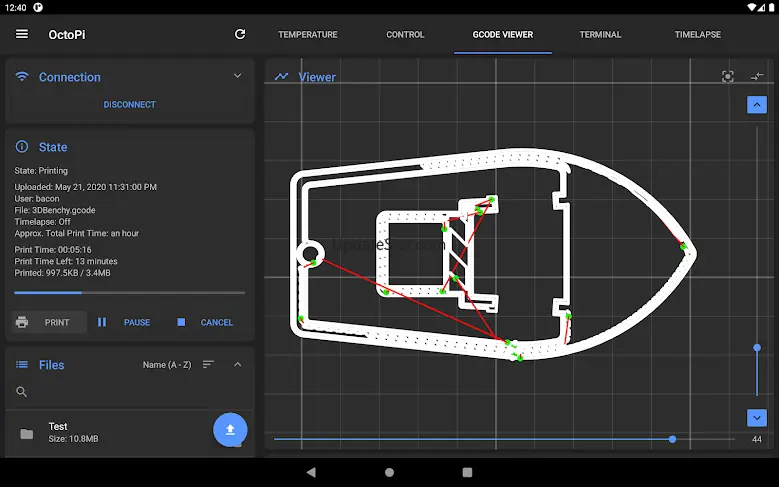Screen dimensions: 779x487
Task: Click the files search magnifier icon
Action: tap(22, 392)
